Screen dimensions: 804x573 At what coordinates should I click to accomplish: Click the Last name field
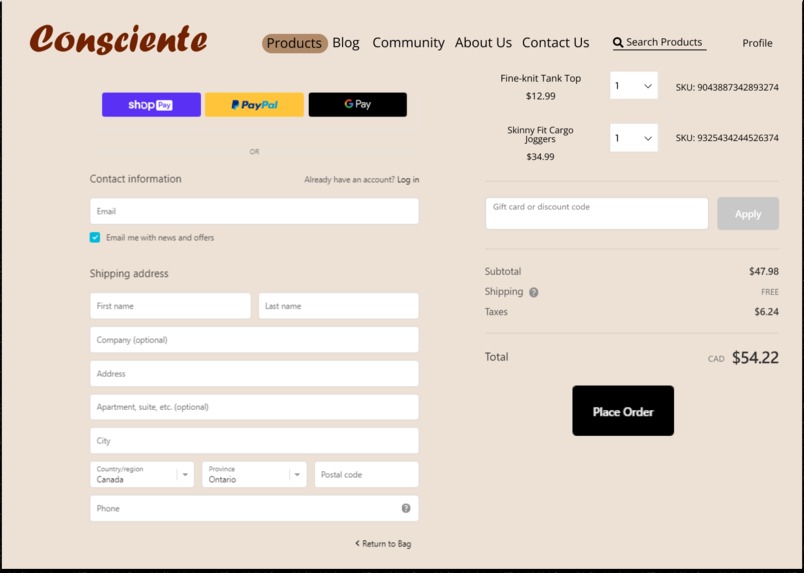[x=338, y=306]
